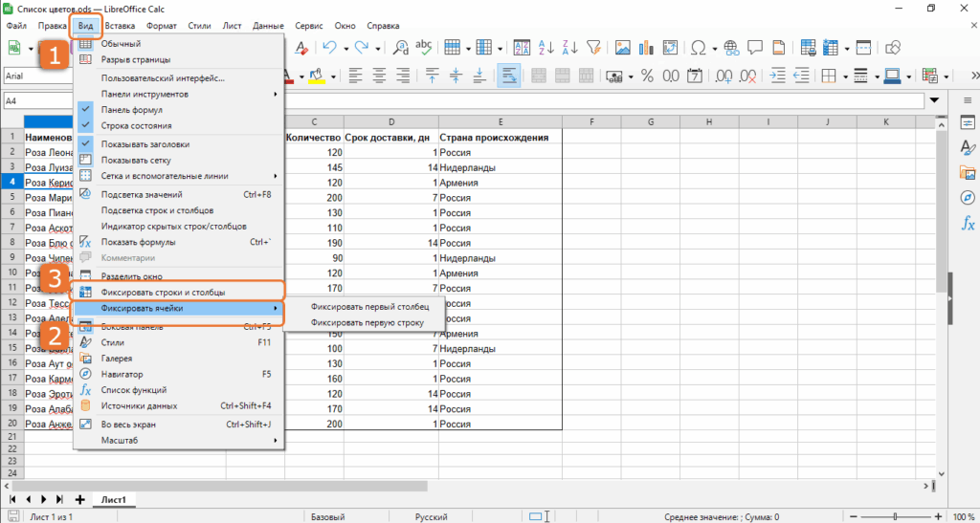Toggle Подсветка значений menu entry

click(179, 194)
